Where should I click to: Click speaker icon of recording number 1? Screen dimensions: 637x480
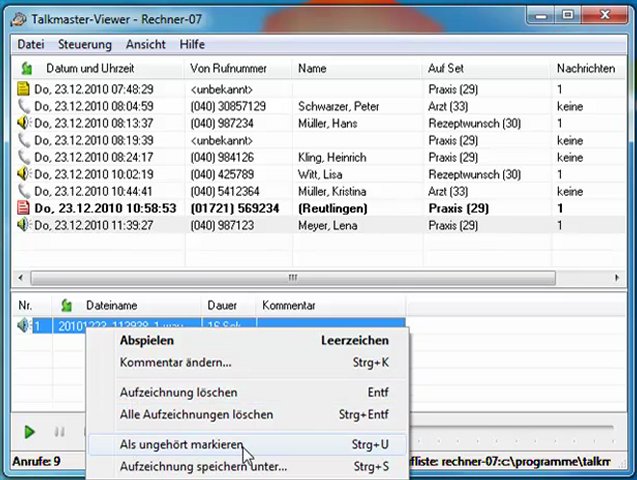point(24,325)
